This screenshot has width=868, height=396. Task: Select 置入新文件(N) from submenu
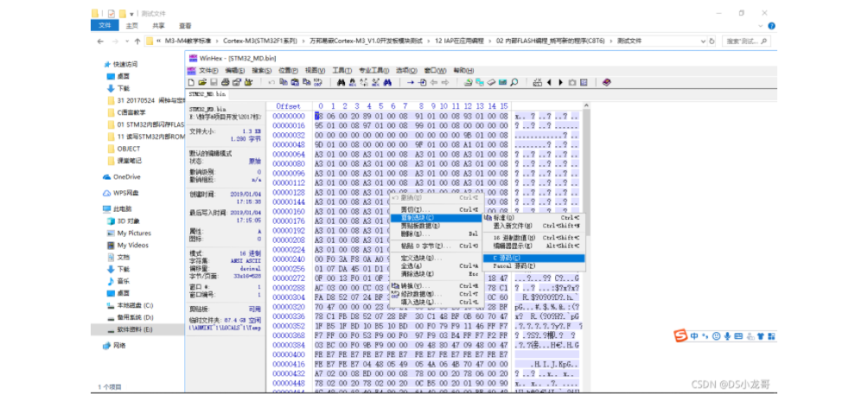533,226
